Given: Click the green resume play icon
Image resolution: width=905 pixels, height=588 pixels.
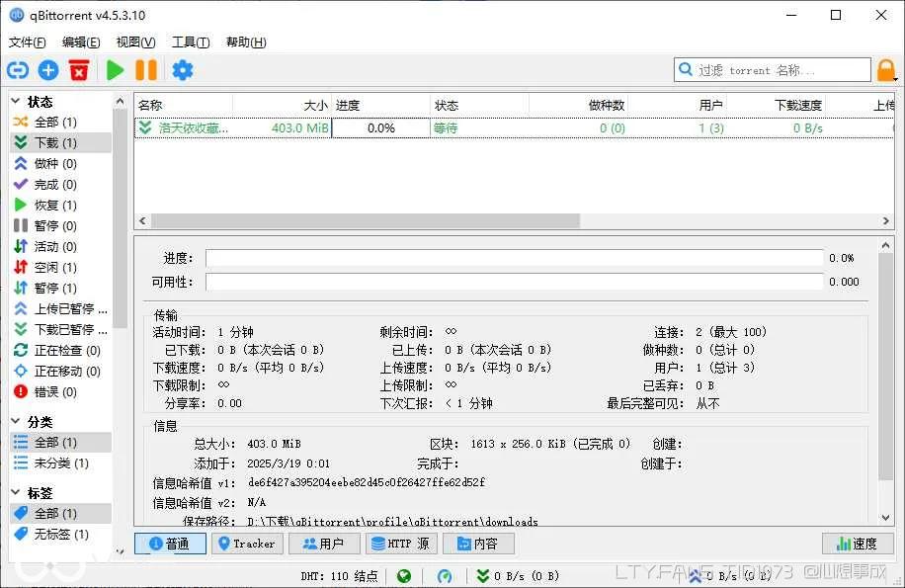Looking at the screenshot, I should click(x=115, y=70).
